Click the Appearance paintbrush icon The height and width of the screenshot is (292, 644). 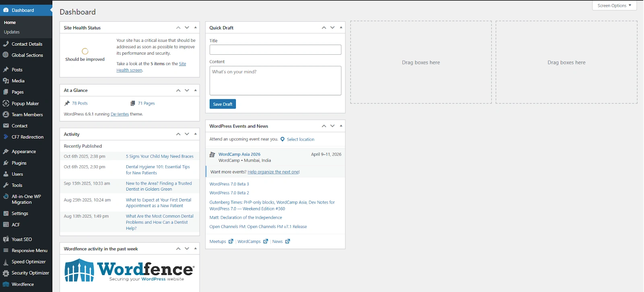(6, 152)
